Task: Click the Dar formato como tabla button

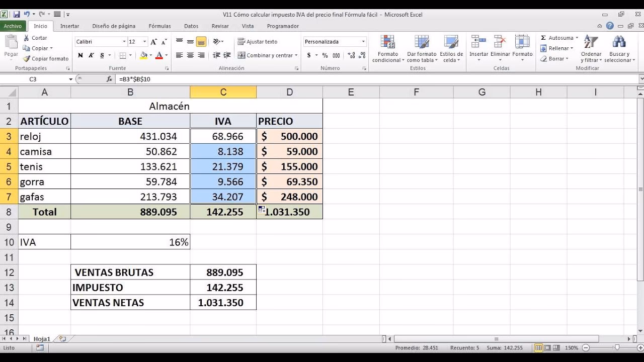Action: coord(422,48)
